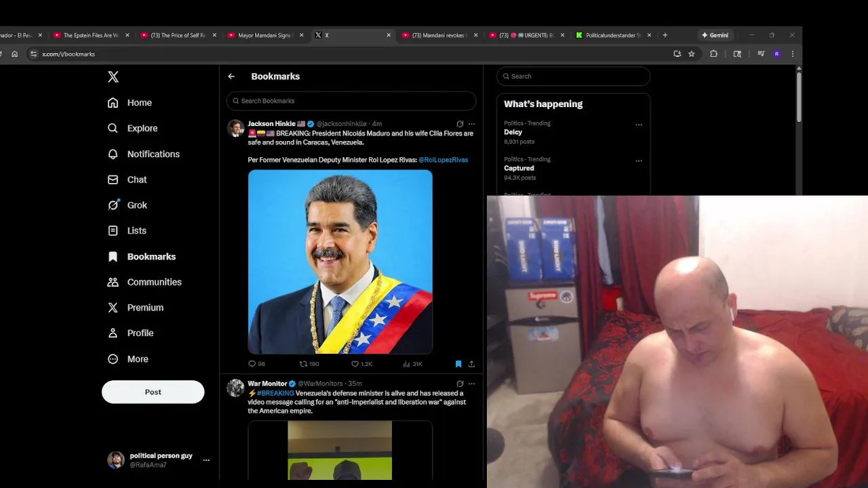The height and width of the screenshot is (488, 868).
Task: Share the Jackson Hinkle post
Action: [471, 364]
